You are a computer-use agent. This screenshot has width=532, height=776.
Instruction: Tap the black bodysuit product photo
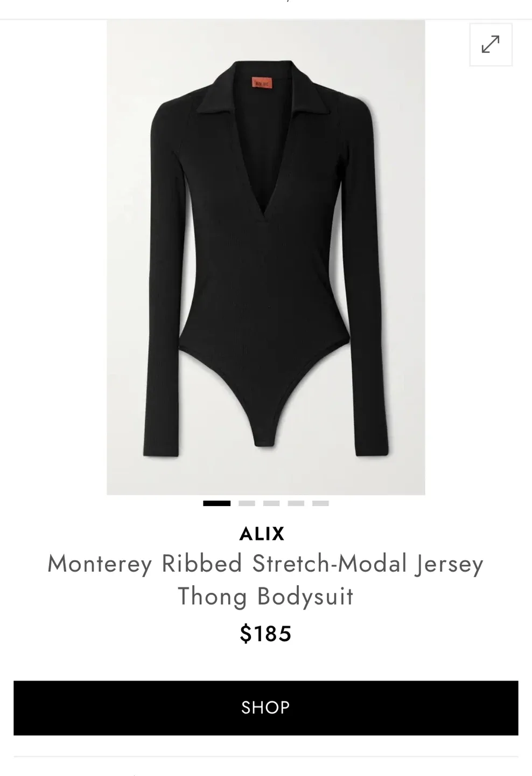[x=266, y=258]
